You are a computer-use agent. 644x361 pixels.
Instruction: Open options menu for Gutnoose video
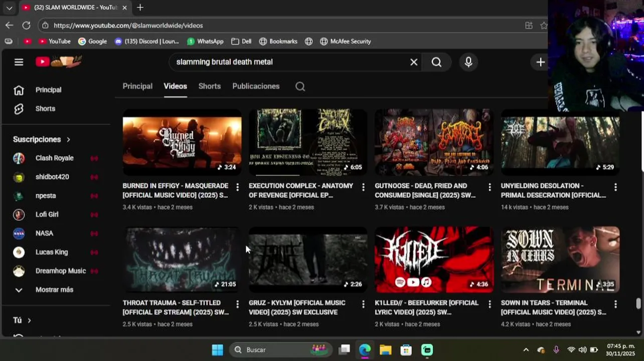[490, 187]
